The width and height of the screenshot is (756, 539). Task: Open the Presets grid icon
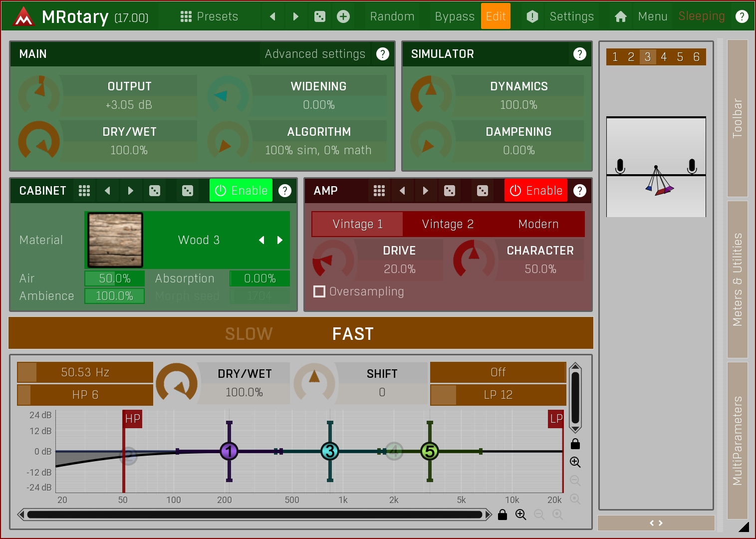[186, 16]
